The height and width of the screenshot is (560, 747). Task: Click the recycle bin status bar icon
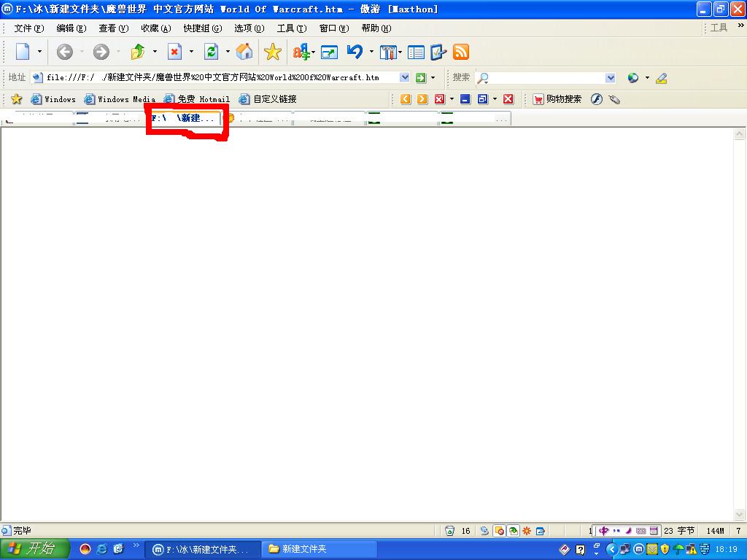(449, 531)
